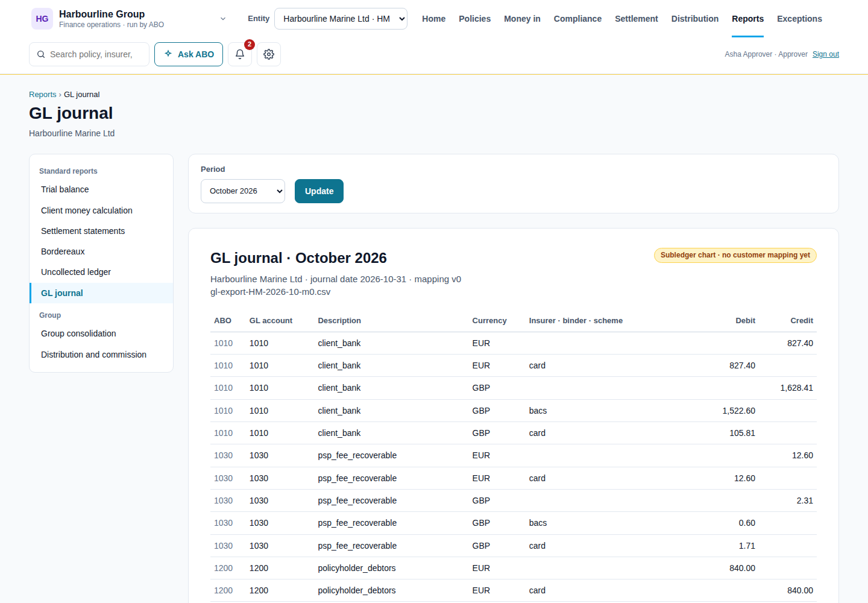Click the Ask ABO button
868x603 pixels.
point(189,54)
